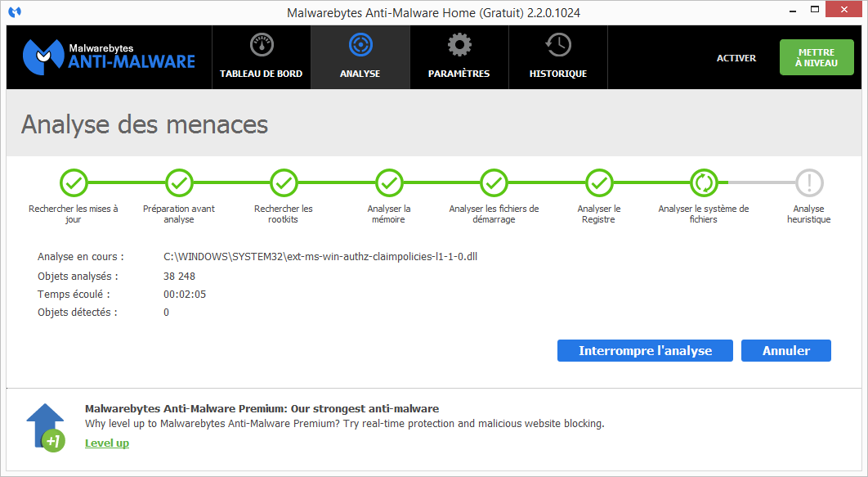Click the Analyser la mémoire checkmark icon
This screenshot has height=477, width=868.
pos(389,182)
